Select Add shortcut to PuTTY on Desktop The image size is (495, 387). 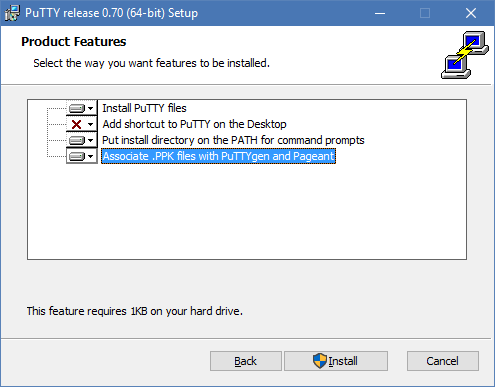click(x=194, y=124)
